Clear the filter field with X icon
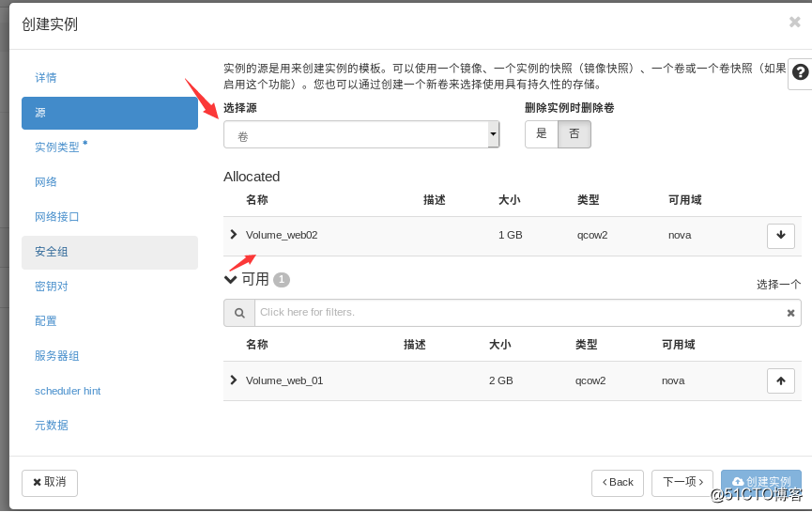The width and height of the screenshot is (812, 512). pos(790,313)
